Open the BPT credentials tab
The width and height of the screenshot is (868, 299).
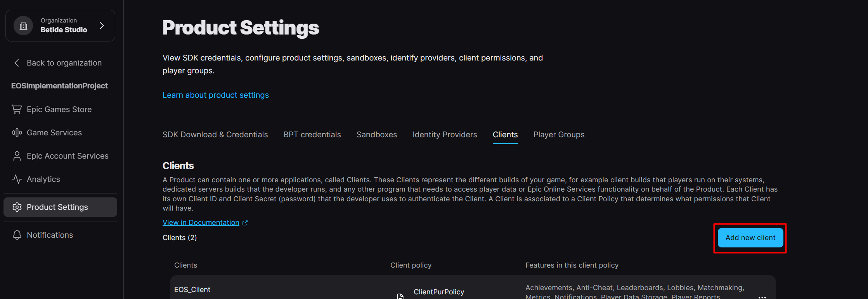pos(312,135)
